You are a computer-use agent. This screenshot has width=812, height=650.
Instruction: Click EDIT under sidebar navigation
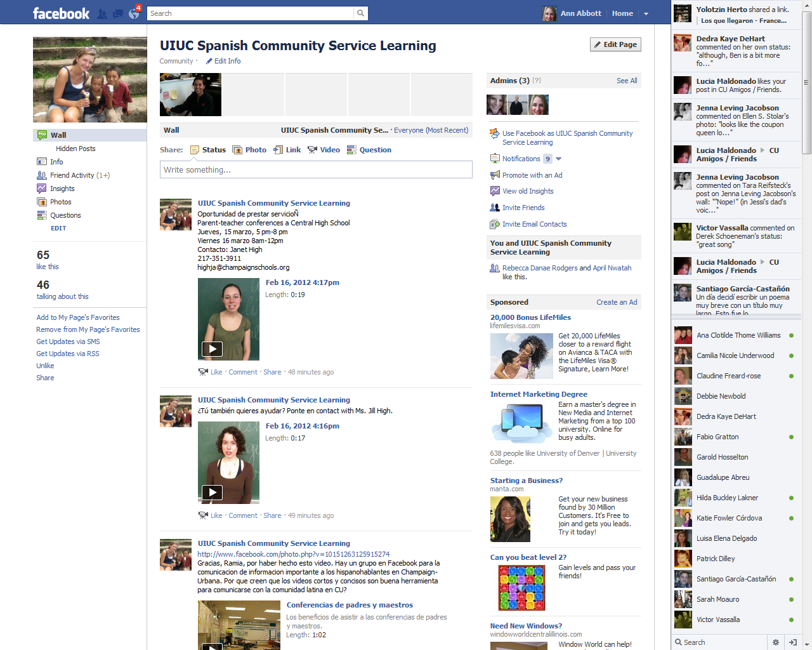[x=58, y=229]
